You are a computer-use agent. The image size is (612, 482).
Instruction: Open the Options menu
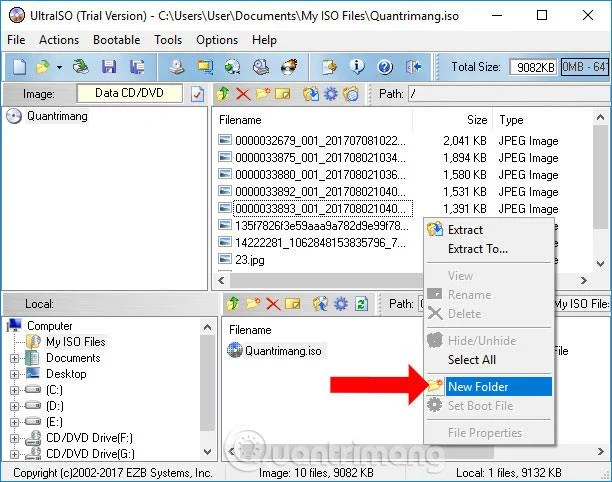(x=217, y=40)
